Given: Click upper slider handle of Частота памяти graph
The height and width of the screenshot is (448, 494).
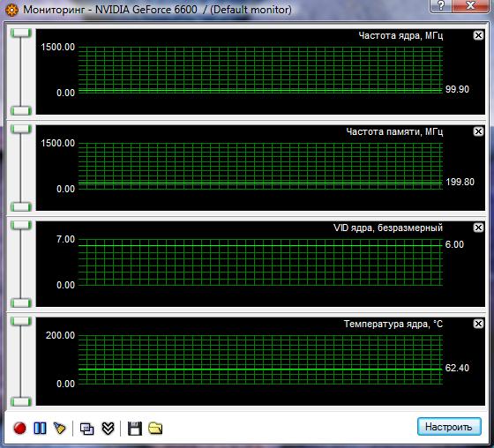Looking at the screenshot, I should point(21,129).
